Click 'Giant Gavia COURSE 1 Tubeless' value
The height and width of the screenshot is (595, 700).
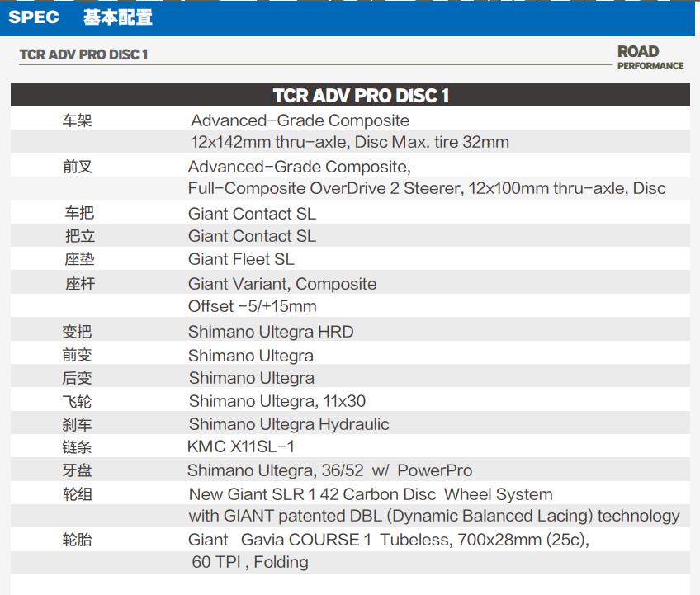[x=389, y=540]
